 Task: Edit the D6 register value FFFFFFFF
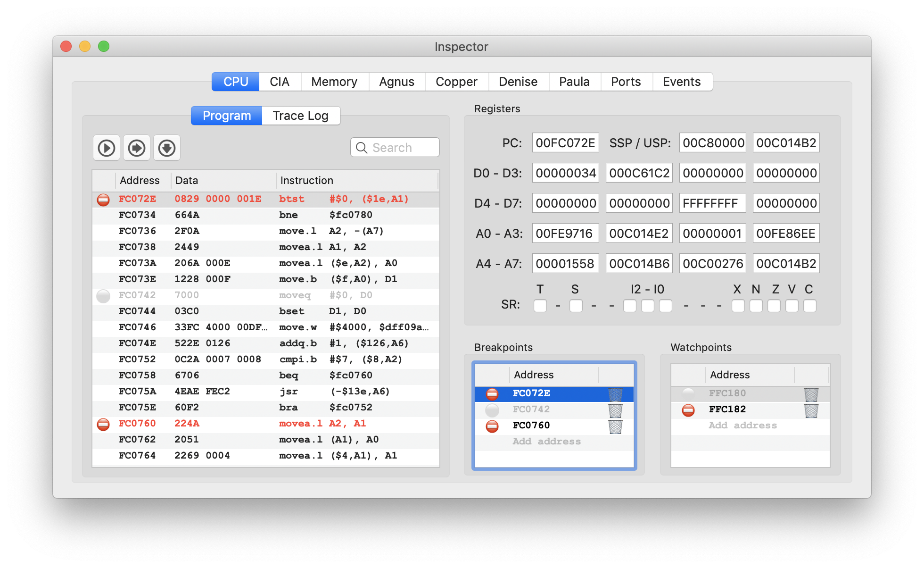coord(712,203)
